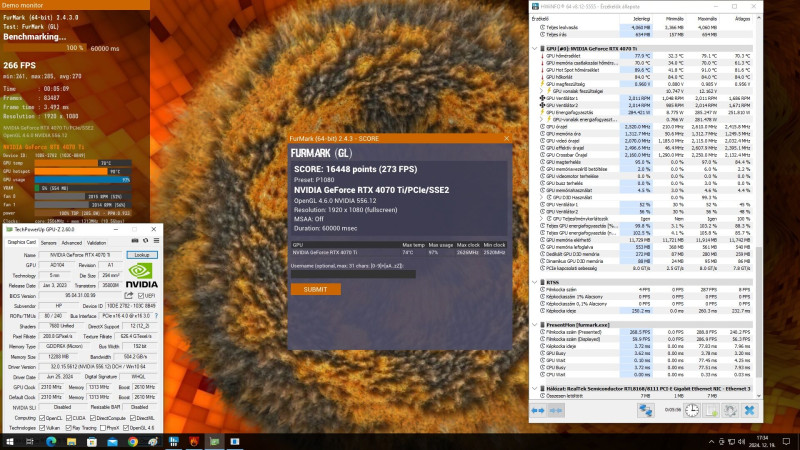Expand GPU D3D Használat sub-row

click(542, 197)
